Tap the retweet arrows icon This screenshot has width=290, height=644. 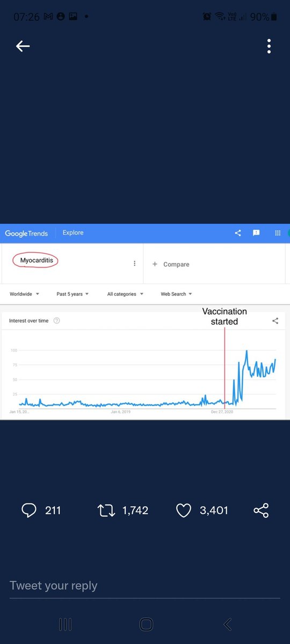coord(107,510)
